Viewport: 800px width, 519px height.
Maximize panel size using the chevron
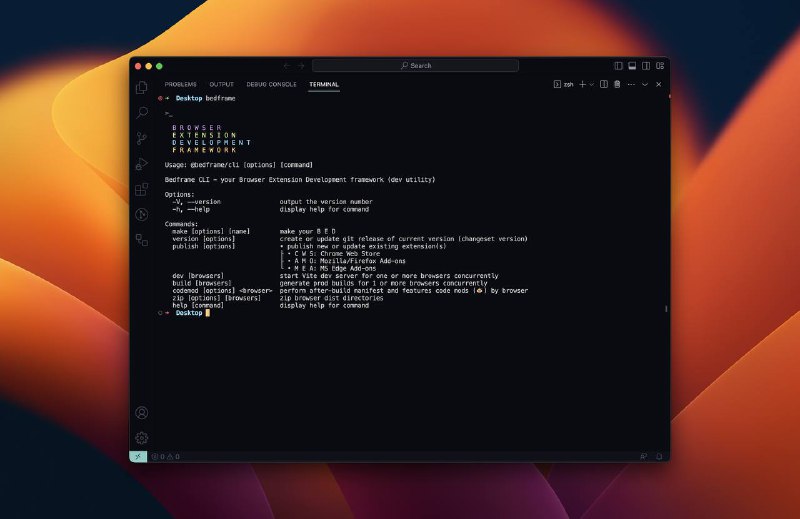(x=645, y=84)
